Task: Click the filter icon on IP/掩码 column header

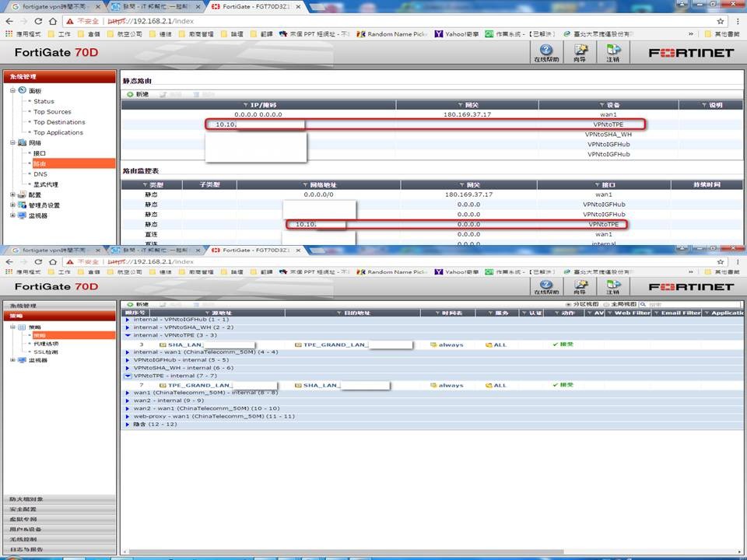Action: coord(245,105)
